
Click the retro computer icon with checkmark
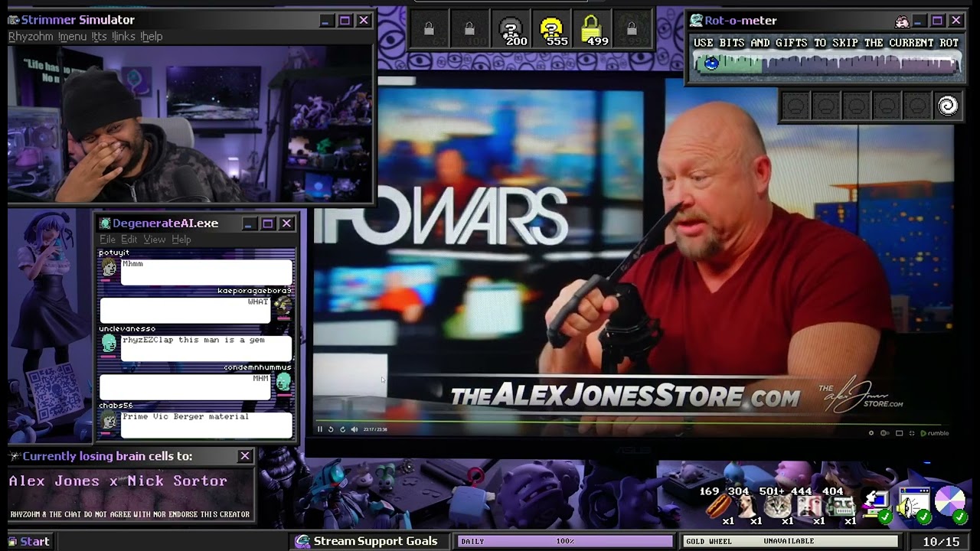877,506
